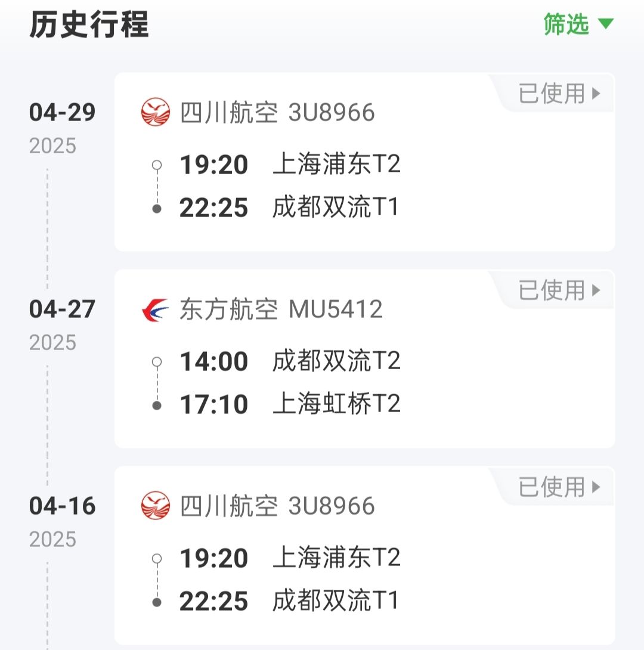Click arrival dot marker beside 17:10
The image size is (644, 650).
tap(157, 405)
